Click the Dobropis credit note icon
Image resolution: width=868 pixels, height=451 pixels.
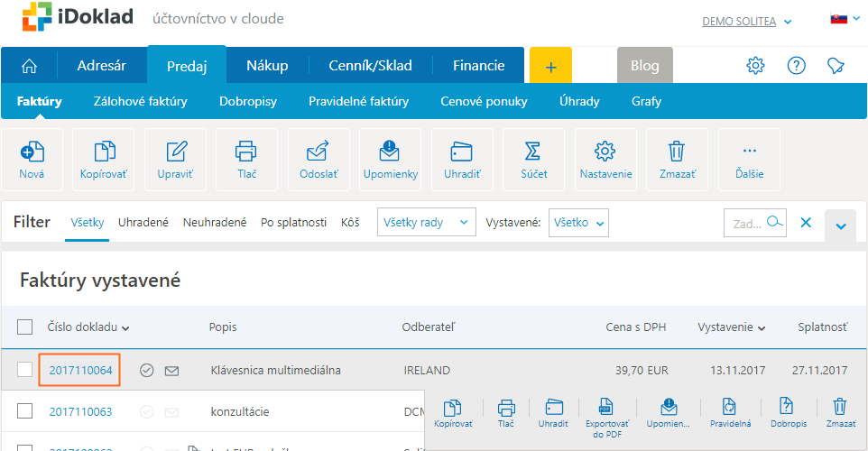click(789, 412)
